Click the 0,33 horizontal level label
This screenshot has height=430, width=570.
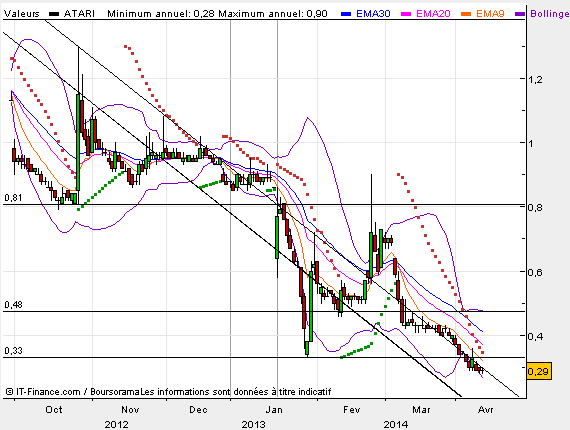pyautogui.click(x=13, y=351)
